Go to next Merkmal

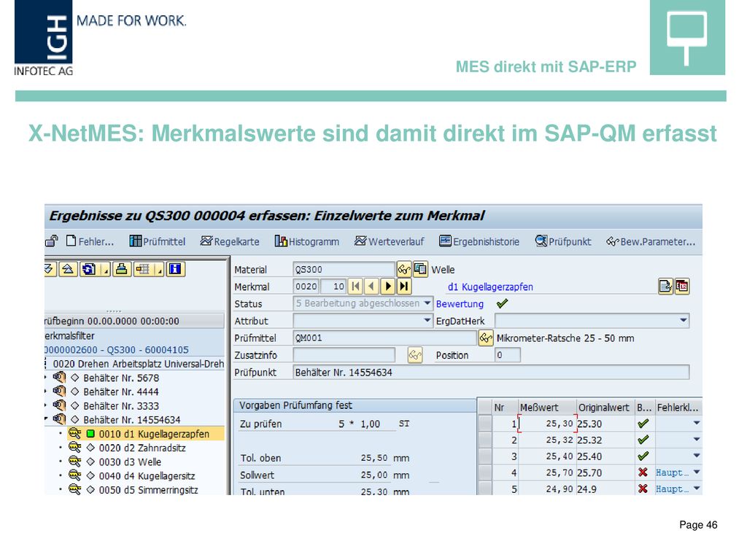tap(388, 286)
